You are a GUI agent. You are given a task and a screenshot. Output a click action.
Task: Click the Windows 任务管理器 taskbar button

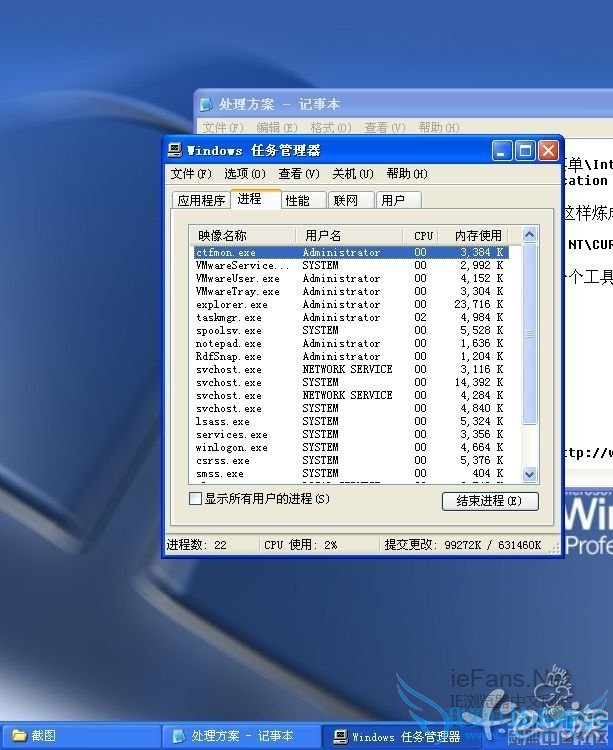pyautogui.click(x=402, y=737)
